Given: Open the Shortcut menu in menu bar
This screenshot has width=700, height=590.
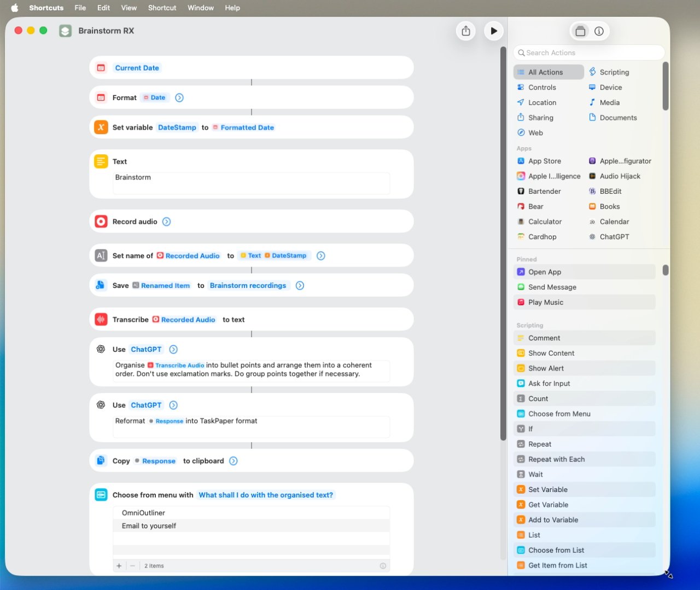Looking at the screenshot, I should 162,8.
